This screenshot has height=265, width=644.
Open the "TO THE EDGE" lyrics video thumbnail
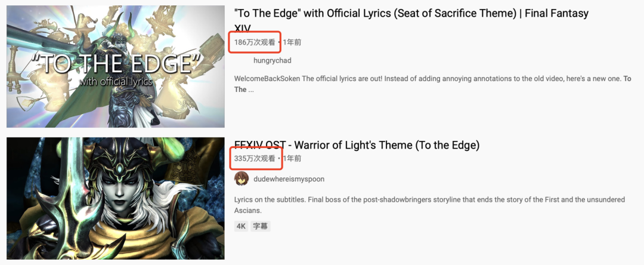coord(116,67)
